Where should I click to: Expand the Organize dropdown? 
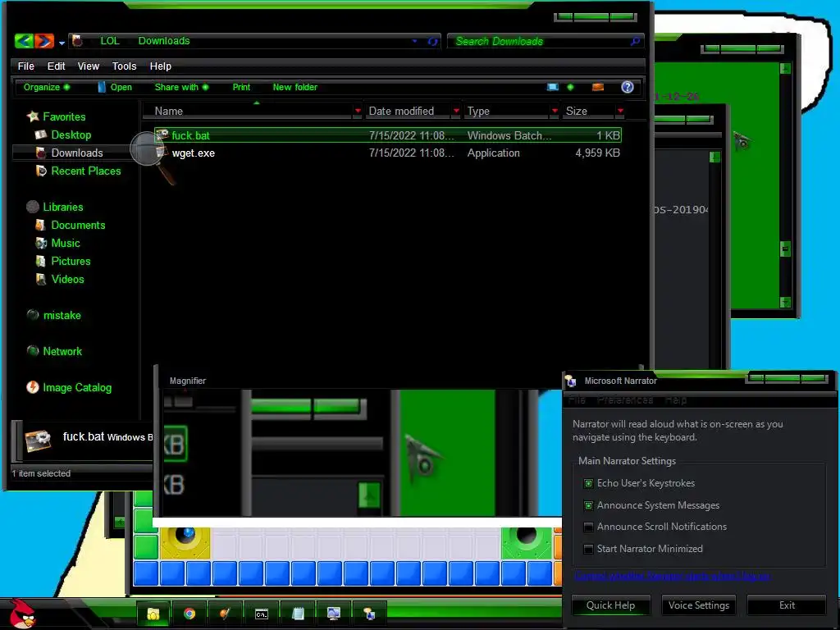[47, 87]
